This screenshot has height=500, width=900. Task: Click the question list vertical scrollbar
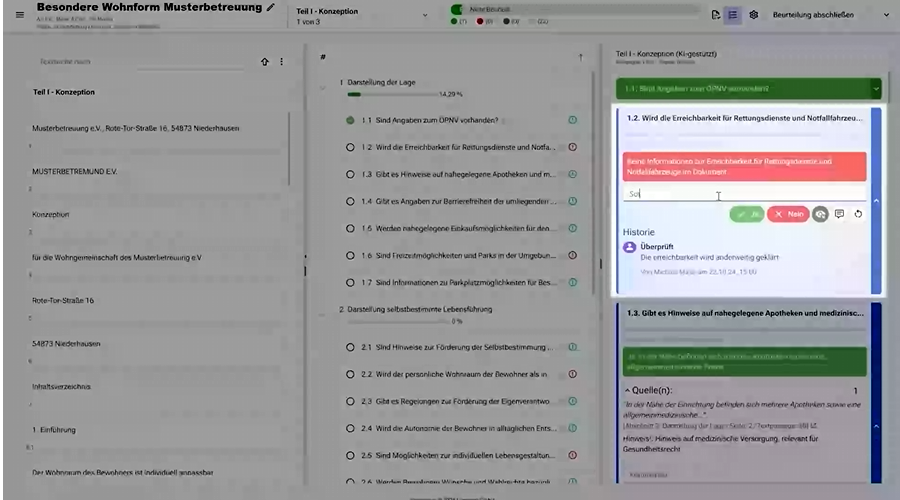(x=593, y=184)
